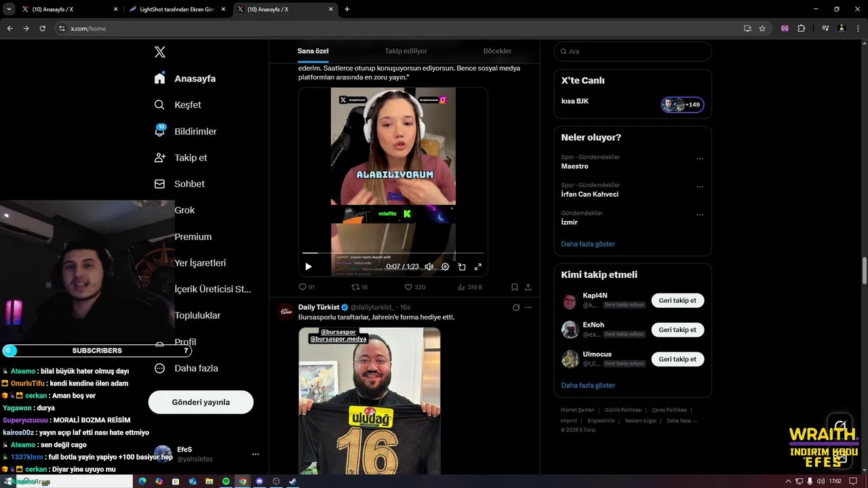Open options for Maestro trend
868x488 pixels.
(700, 159)
